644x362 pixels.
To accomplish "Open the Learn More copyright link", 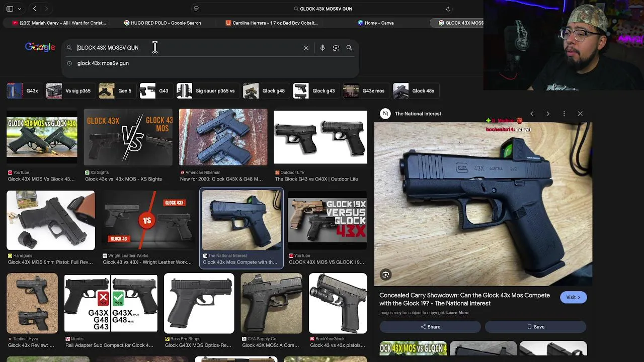I will pos(457,313).
